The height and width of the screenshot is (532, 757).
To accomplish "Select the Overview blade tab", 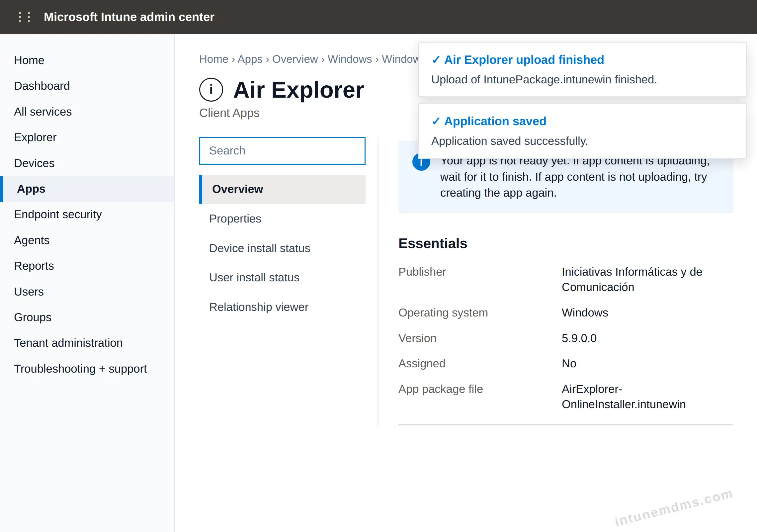I will click(x=282, y=189).
